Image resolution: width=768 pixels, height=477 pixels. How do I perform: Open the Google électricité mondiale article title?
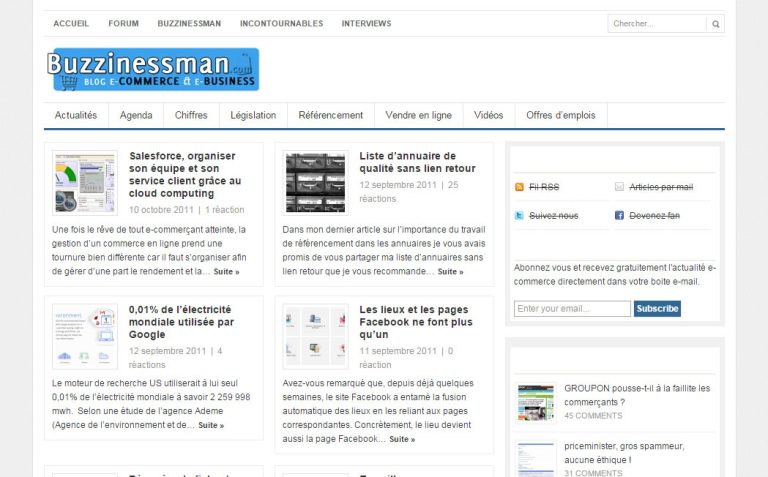point(181,322)
